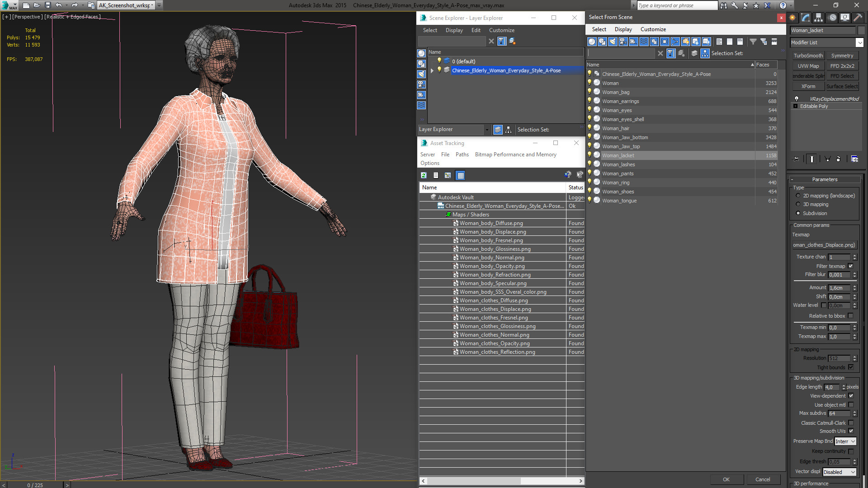
Task: Open Bitmap Performance and Memory menu
Action: click(515, 155)
